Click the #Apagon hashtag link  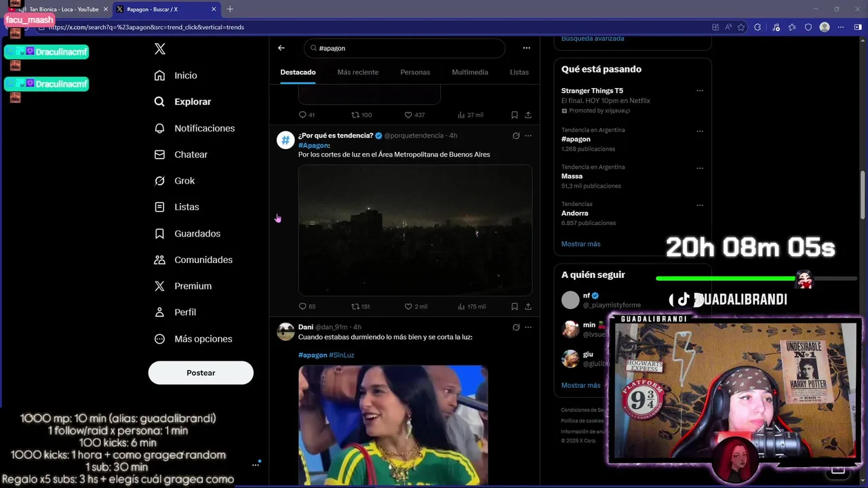point(313,145)
